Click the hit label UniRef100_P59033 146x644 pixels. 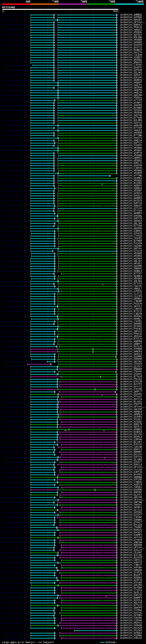(x=131, y=27)
